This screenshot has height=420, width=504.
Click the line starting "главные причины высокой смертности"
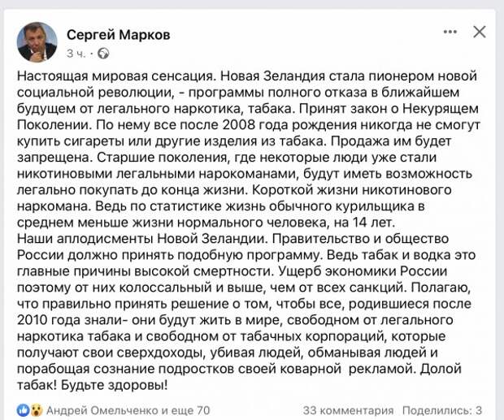(232, 271)
